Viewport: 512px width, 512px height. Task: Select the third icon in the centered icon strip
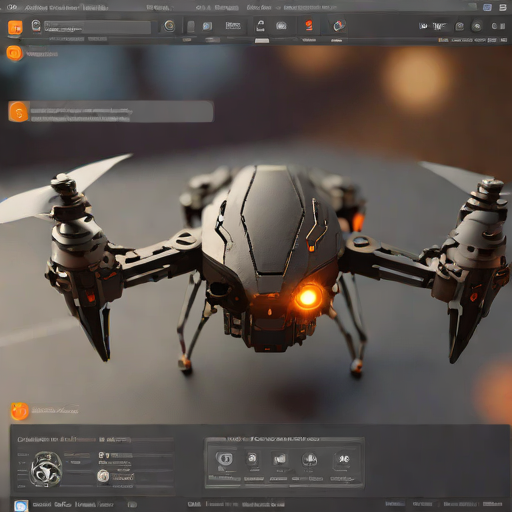pyautogui.click(x=280, y=459)
